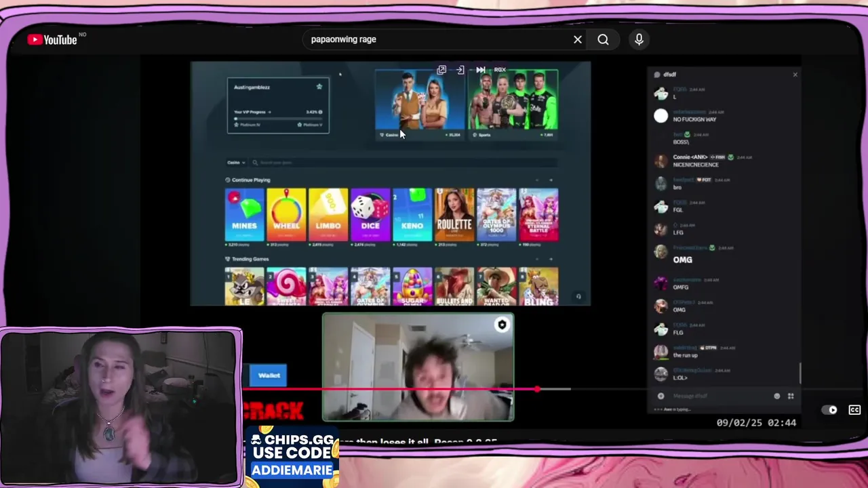868x488 pixels.
Task: Adjust the VIP progress bar
Action: click(x=278, y=118)
